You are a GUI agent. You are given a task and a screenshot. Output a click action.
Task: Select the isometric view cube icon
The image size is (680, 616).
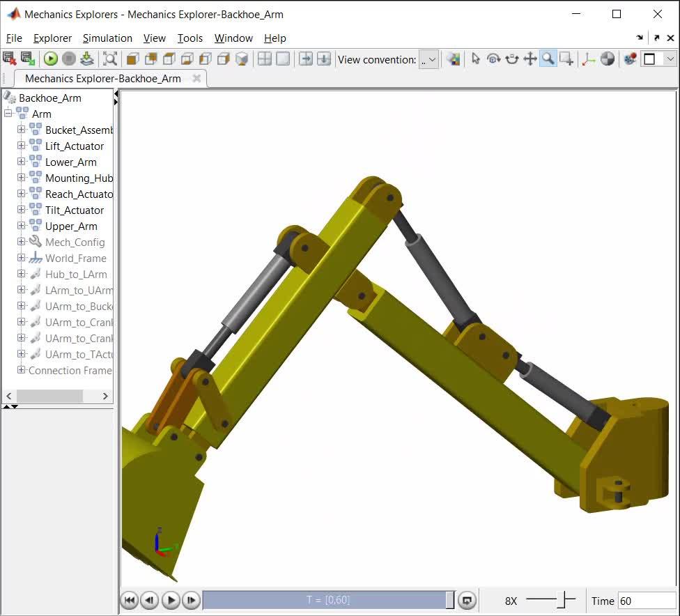pyautogui.click(x=242, y=59)
